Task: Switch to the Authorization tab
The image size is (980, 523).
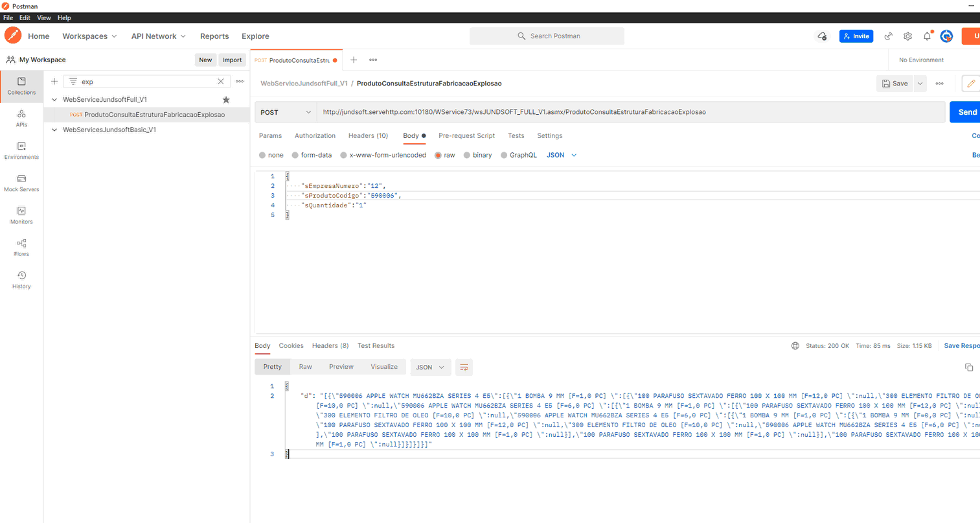Action: tap(315, 136)
